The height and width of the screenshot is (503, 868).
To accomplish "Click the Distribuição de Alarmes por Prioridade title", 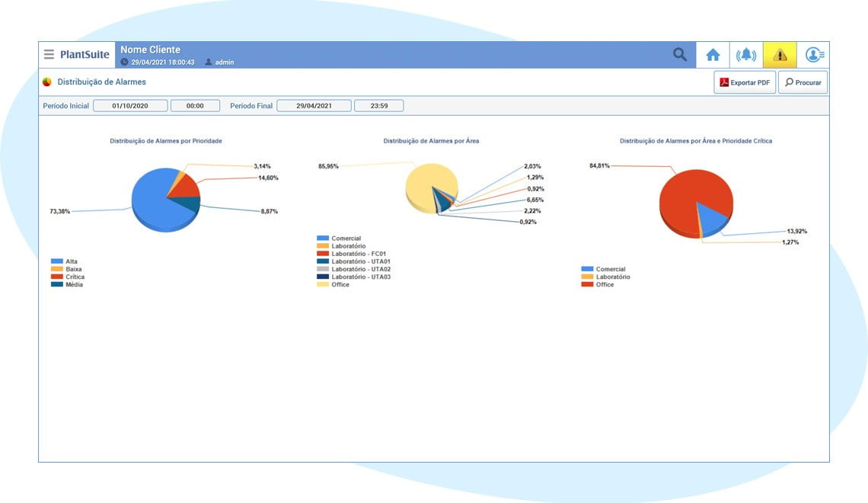I will coord(165,141).
